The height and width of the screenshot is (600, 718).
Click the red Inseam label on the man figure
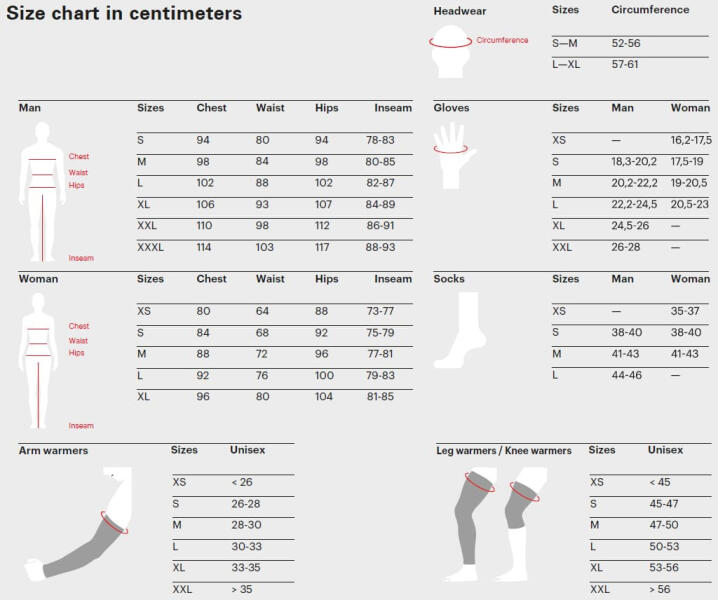coord(81,258)
